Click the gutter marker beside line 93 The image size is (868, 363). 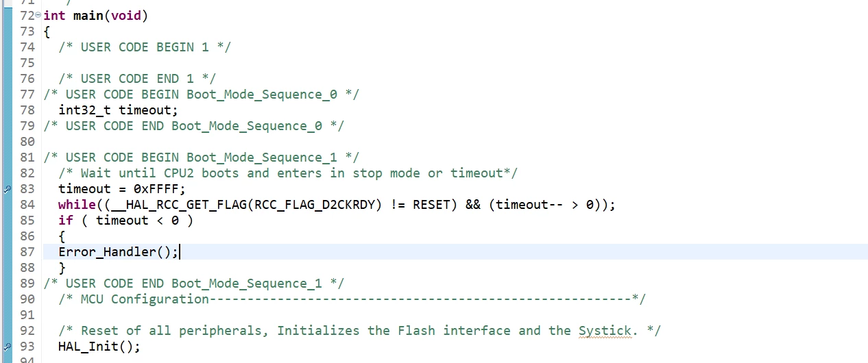tap(8, 347)
